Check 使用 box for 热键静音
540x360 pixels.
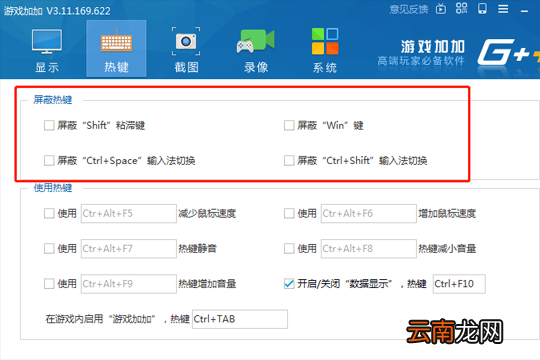pyautogui.click(x=49, y=249)
